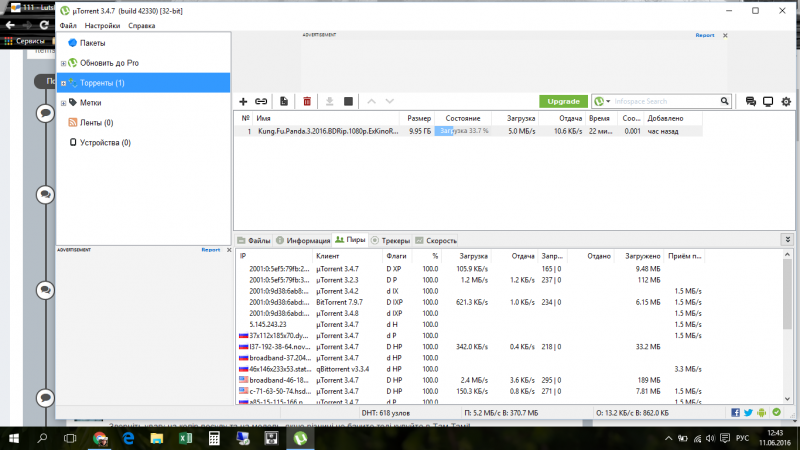Open the Настройки menu
800x450 pixels.
point(102,25)
